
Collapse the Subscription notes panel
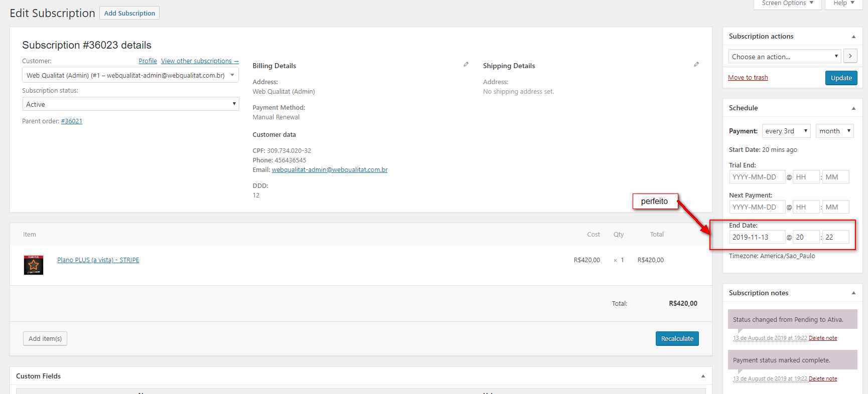(x=853, y=293)
